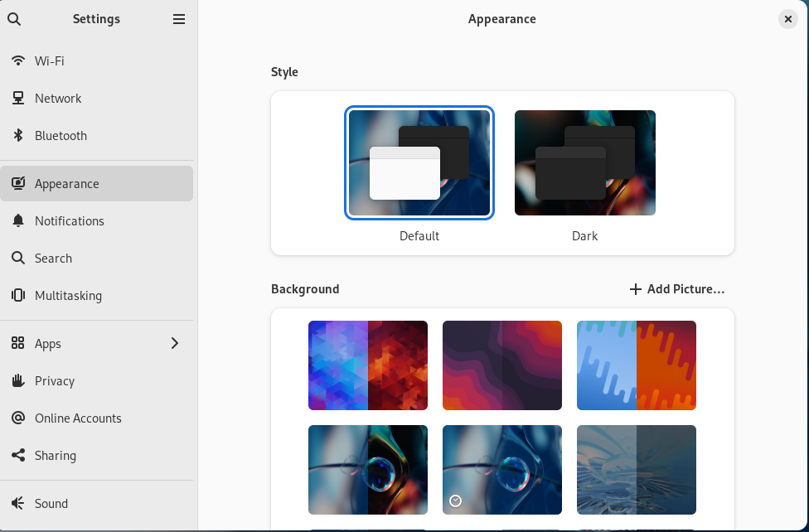809x532 pixels.
Task: Choose the gray-blue swirling fibers wallpaper
Action: 636,470
